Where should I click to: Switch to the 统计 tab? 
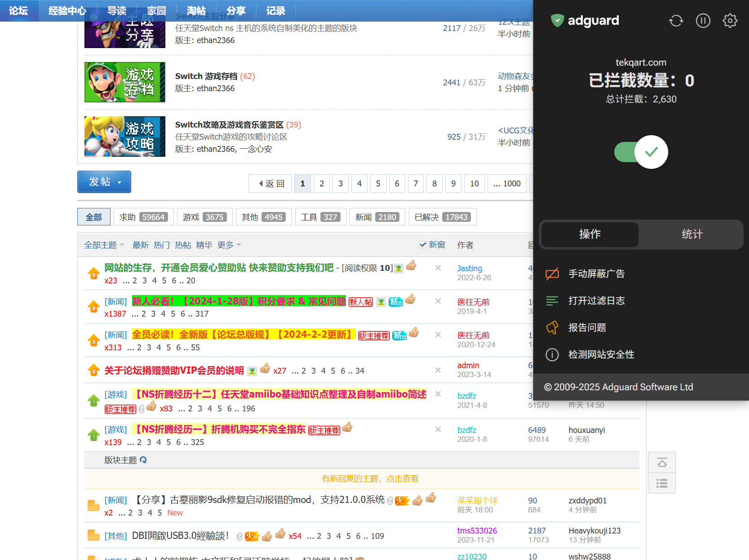click(x=691, y=234)
